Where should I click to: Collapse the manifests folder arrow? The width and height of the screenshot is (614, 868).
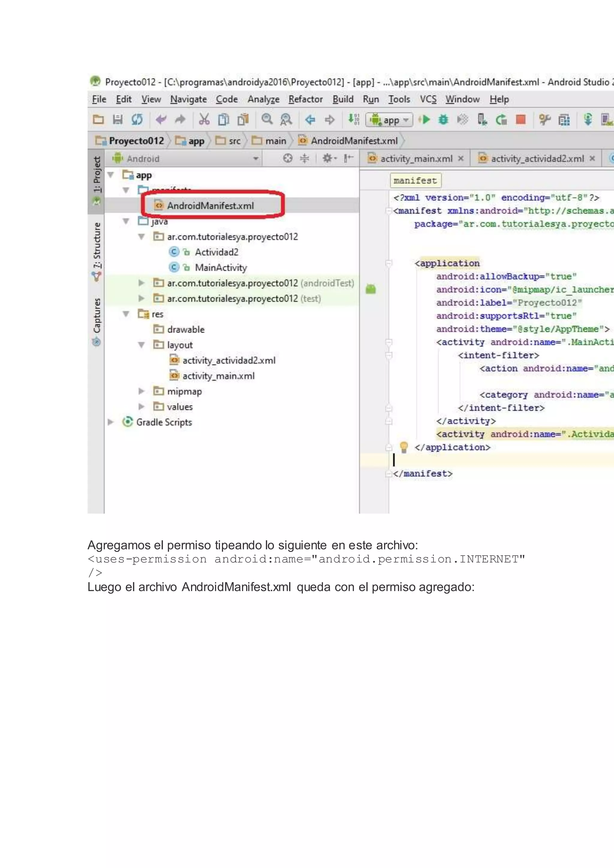click(126, 190)
